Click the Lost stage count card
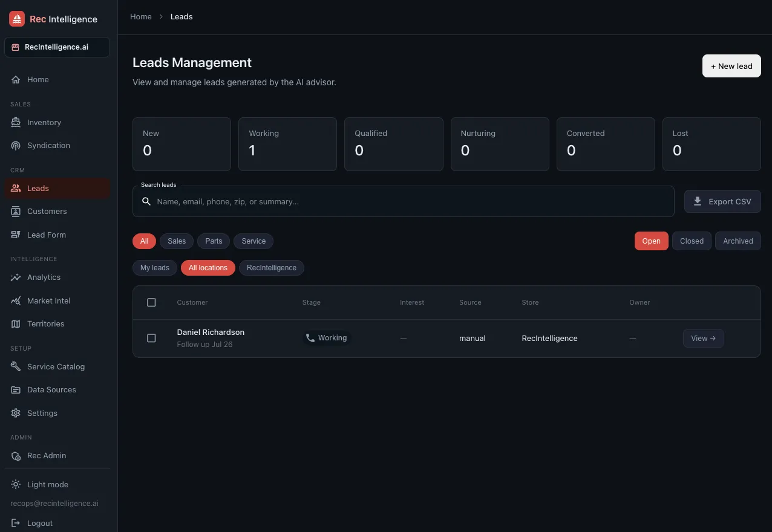The width and height of the screenshot is (772, 532). click(x=711, y=144)
